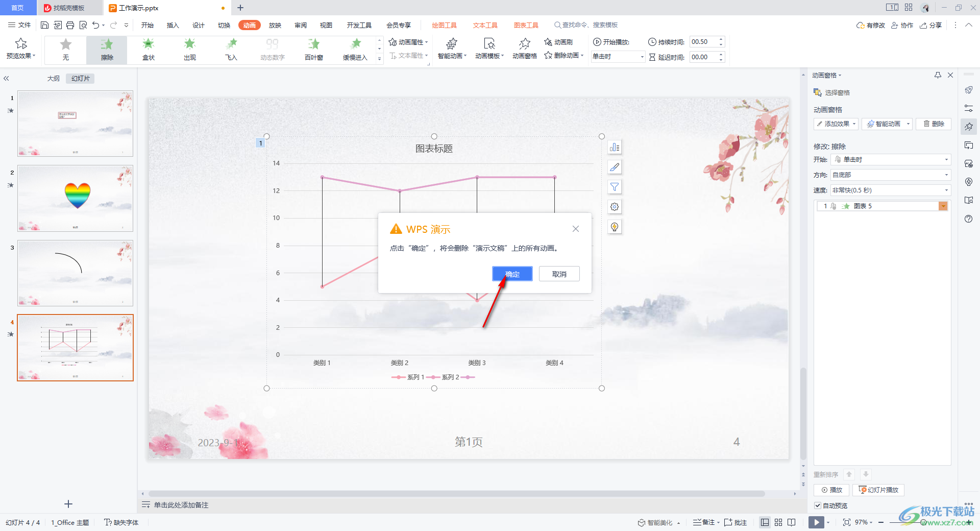Click the 删除 button in animation pane
The width and height of the screenshot is (980, 531).
[x=934, y=124]
